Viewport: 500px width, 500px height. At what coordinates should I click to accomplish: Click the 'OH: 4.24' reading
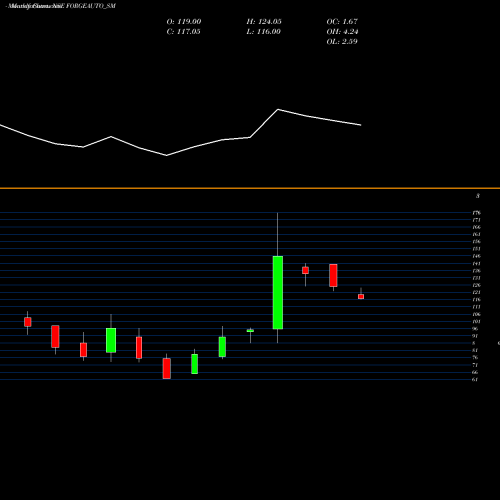(x=342, y=32)
